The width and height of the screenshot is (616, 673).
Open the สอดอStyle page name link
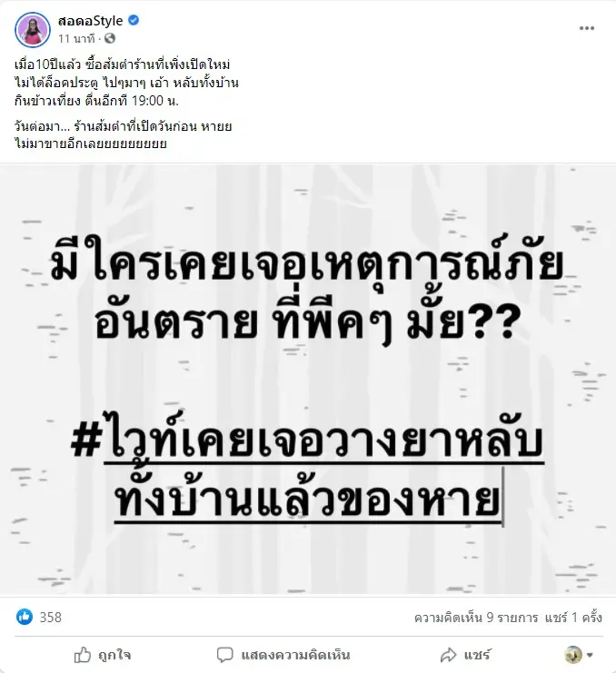tap(91, 21)
